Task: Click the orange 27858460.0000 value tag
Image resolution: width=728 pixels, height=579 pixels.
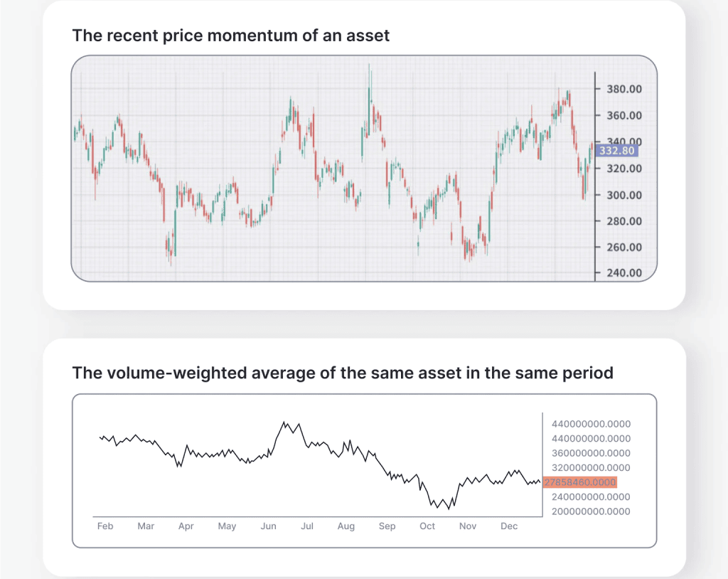Action: pyautogui.click(x=579, y=482)
